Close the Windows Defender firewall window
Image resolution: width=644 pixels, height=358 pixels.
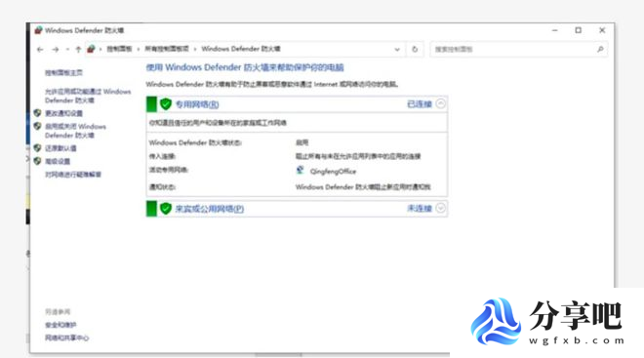tap(602, 30)
